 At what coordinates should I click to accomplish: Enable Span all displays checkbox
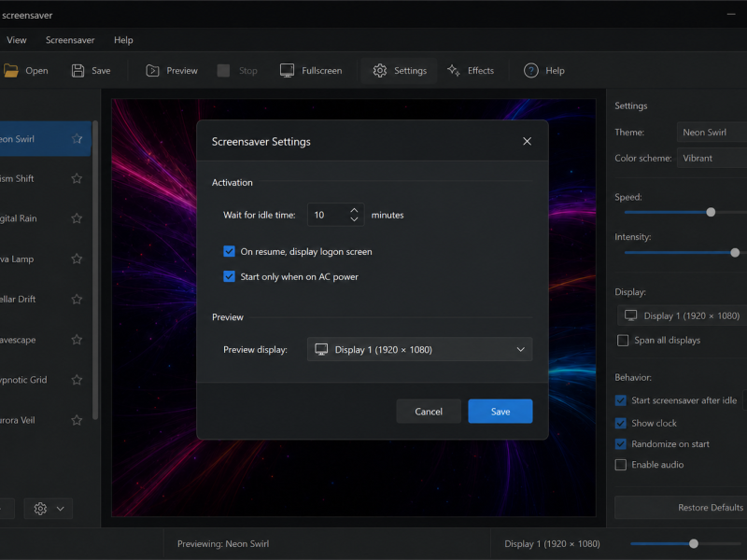click(x=623, y=340)
